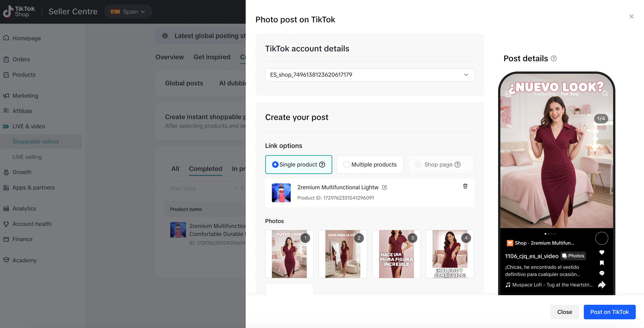
Task: Click the search icon in phone preview
Action: pyautogui.click(x=605, y=94)
